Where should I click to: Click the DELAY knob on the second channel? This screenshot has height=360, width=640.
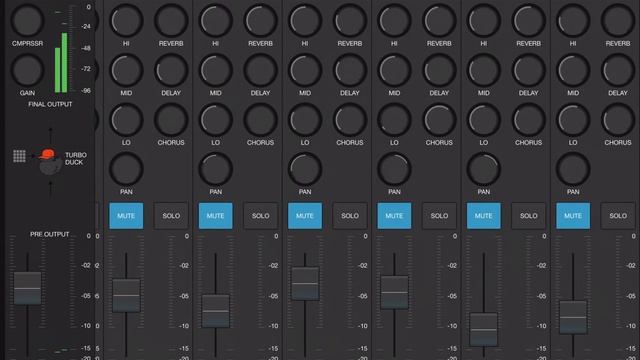coord(260,70)
